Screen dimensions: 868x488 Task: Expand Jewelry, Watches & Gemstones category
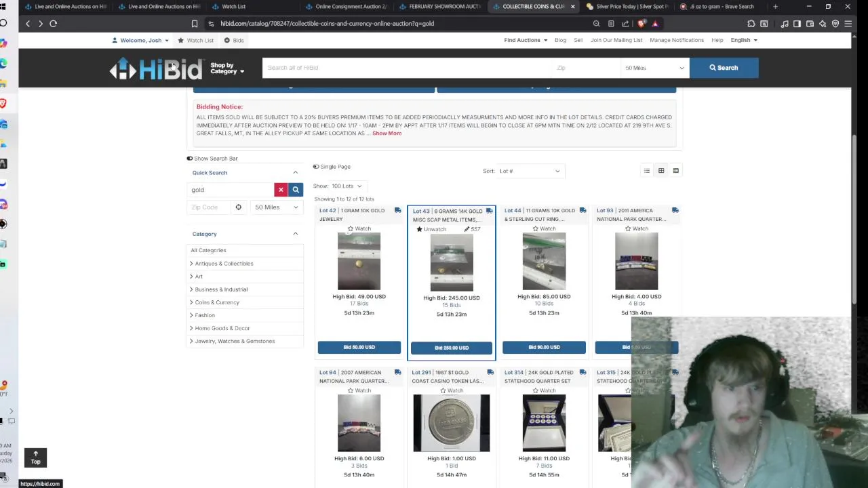[x=232, y=341]
